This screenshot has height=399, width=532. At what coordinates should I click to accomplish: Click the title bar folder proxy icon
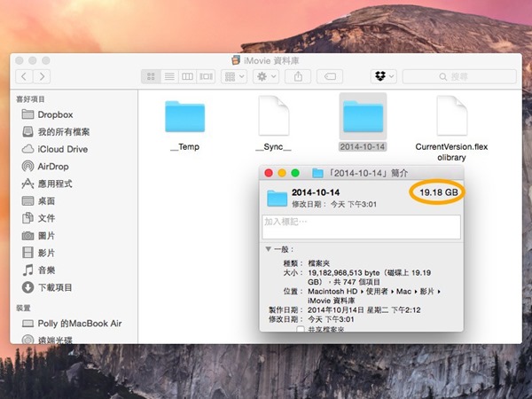317,173
